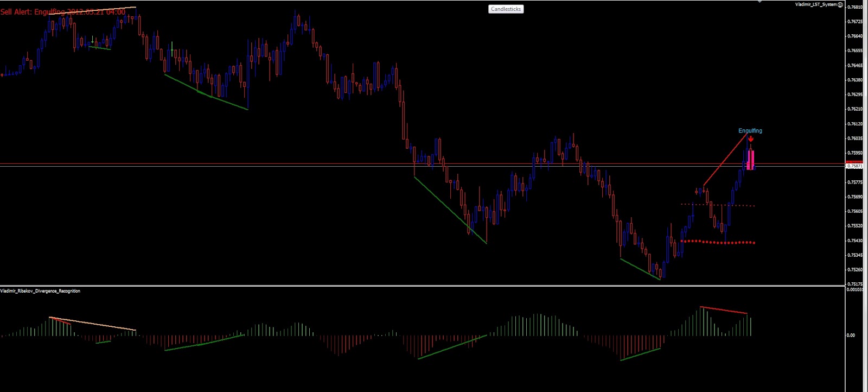The height and width of the screenshot is (392, 868).
Task: Click the 0.75345 price scale label
Action: coord(855,255)
